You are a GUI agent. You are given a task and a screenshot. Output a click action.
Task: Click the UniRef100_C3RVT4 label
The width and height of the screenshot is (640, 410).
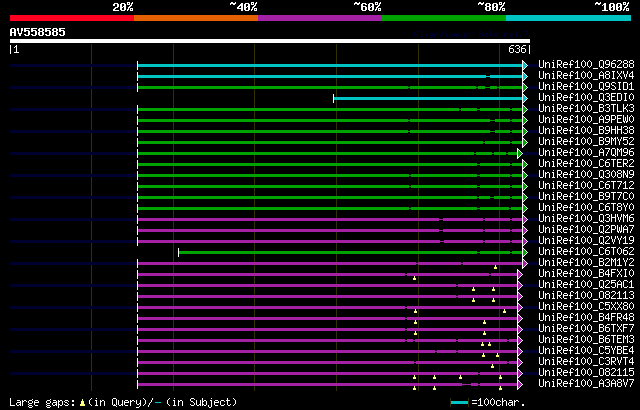click(x=586, y=362)
